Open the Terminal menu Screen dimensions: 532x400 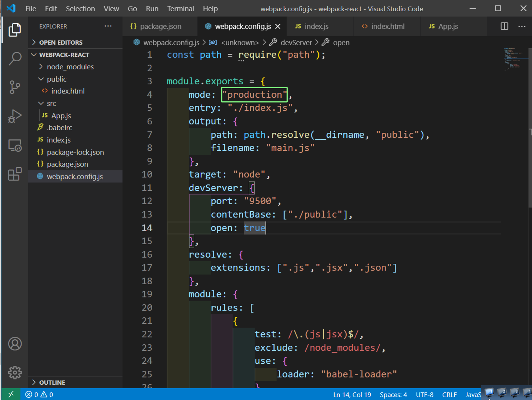click(x=180, y=9)
